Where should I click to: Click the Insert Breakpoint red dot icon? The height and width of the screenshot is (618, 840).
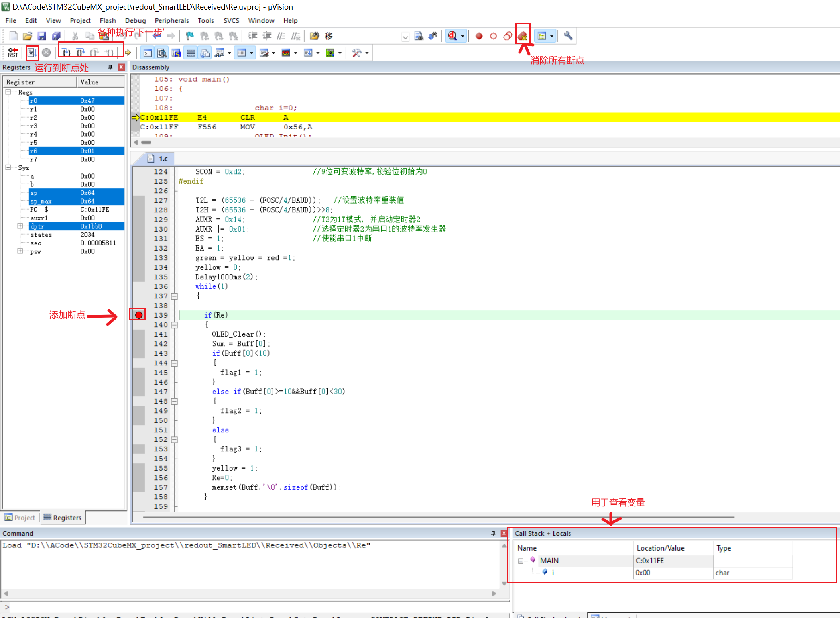pos(479,36)
